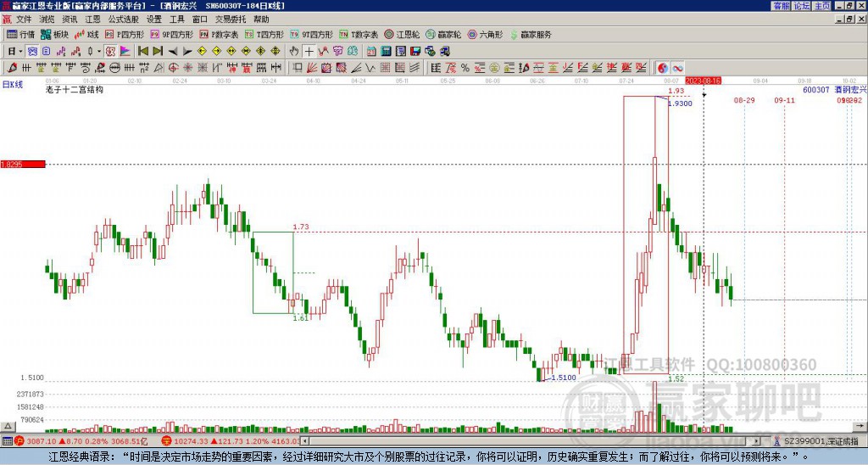Open the P数字表 tool
The width and height of the screenshot is (868, 465).
(220, 34)
